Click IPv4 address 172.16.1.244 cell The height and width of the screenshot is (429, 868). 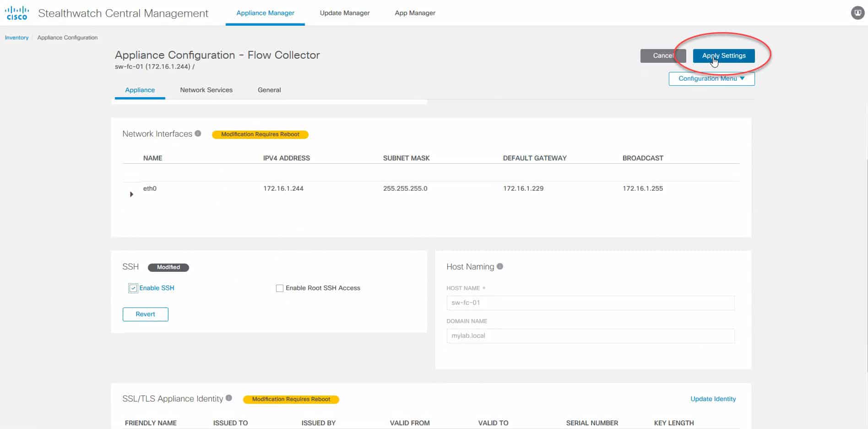283,188
